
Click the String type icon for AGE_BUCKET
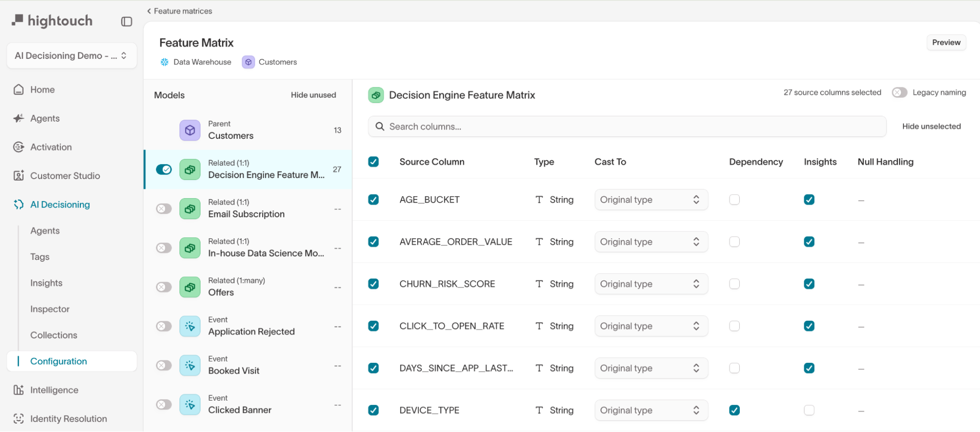[539, 200]
